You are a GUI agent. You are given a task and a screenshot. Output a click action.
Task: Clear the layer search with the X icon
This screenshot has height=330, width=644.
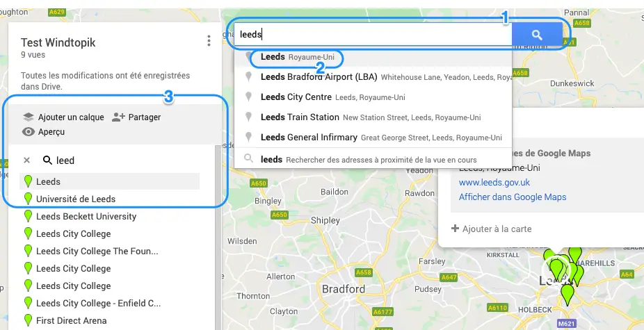[26, 160]
